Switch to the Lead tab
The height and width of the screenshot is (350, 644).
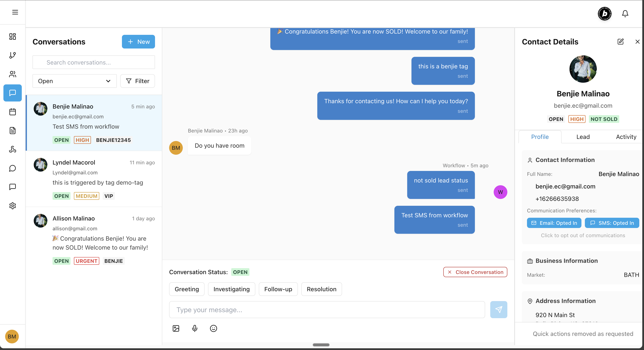click(x=583, y=137)
